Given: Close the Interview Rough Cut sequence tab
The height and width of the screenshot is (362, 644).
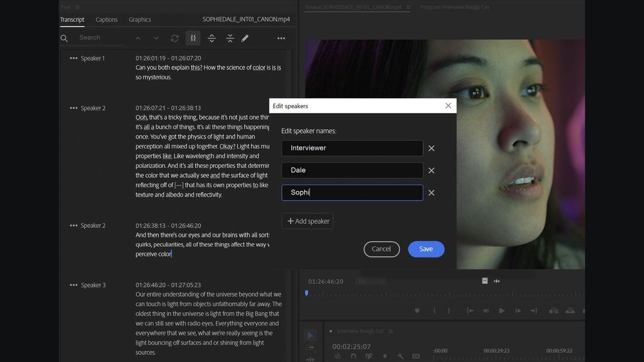Looking at the screenshot, I should pos(331,331).
